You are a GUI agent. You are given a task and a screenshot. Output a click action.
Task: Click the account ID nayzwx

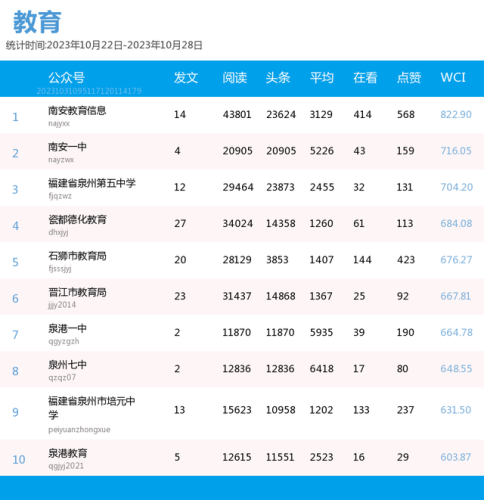click(61, 160)
